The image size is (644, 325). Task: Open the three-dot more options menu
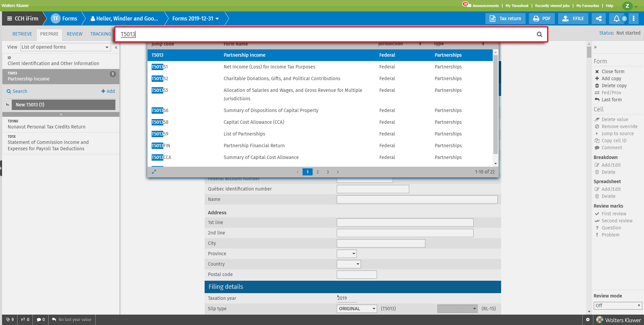(634, 18)
